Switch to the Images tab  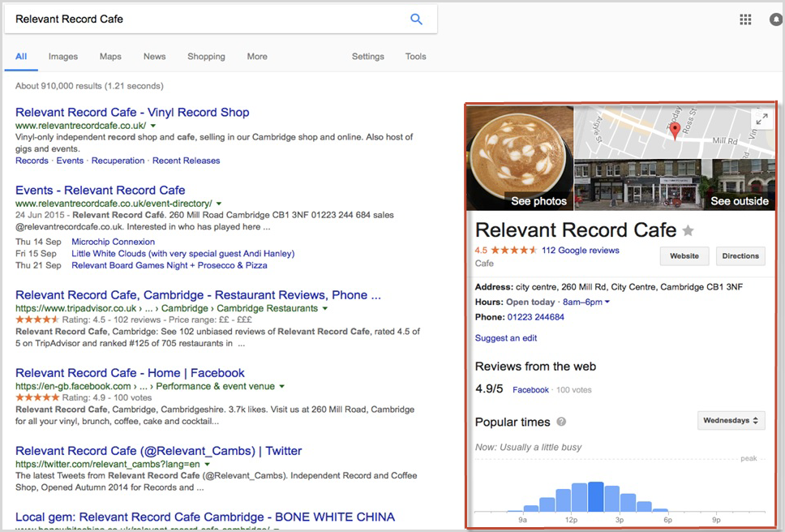click(63, 57)
